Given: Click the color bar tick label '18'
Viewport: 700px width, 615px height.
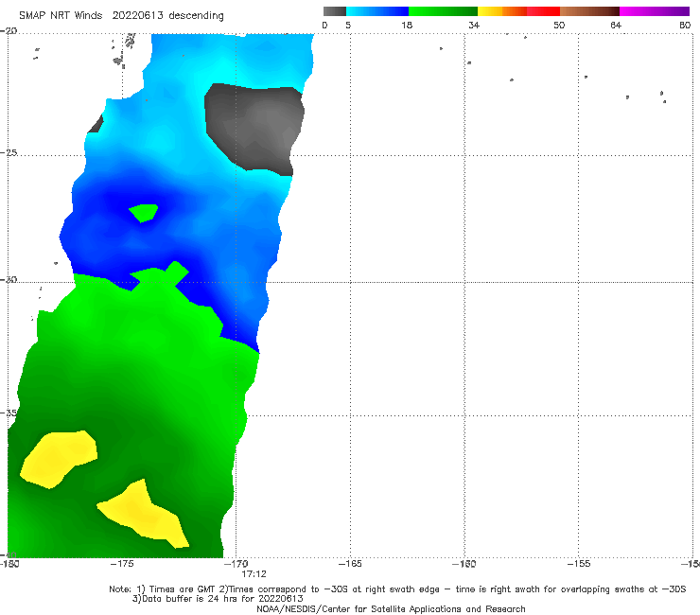Looking at the screenshot, I should click(x=407, y=25).
